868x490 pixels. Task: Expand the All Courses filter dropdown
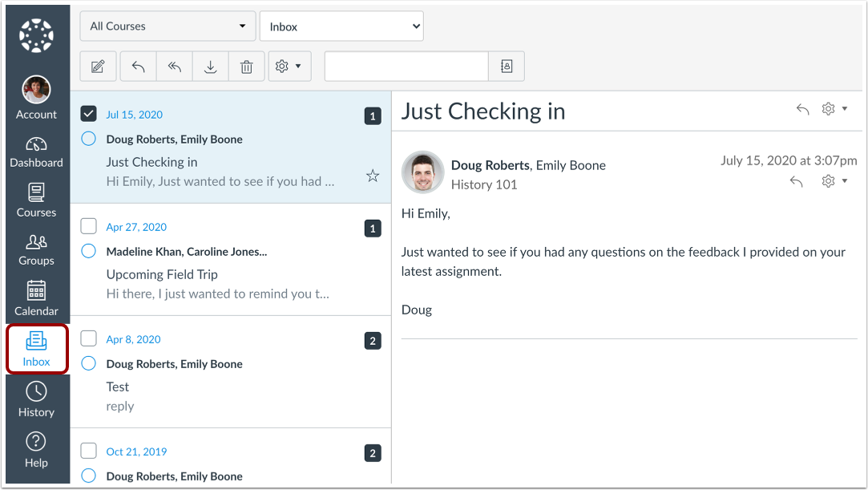(x=168, y=26)
